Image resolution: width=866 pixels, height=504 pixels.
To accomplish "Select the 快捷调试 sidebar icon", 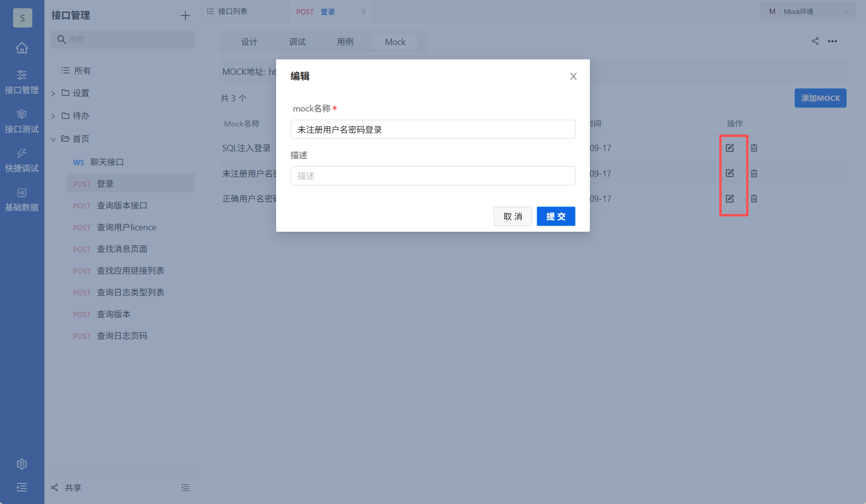I will pyautogui.click(x=22, y=159).
